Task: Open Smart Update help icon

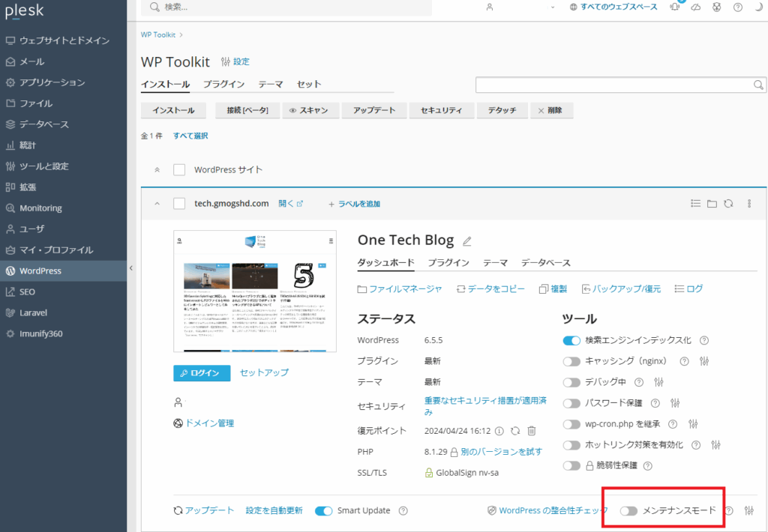Action: click(403, 510)
